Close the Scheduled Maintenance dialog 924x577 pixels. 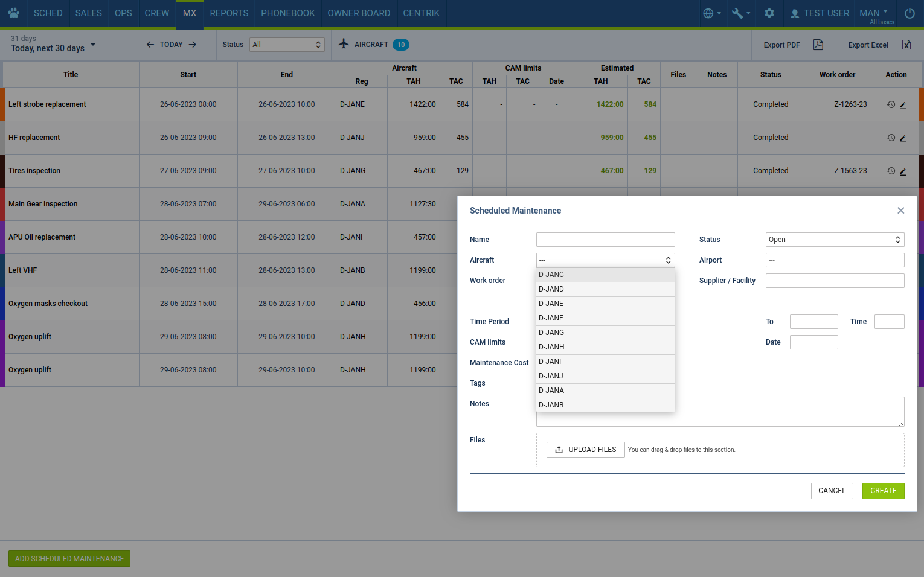click(x=900, y=211)
